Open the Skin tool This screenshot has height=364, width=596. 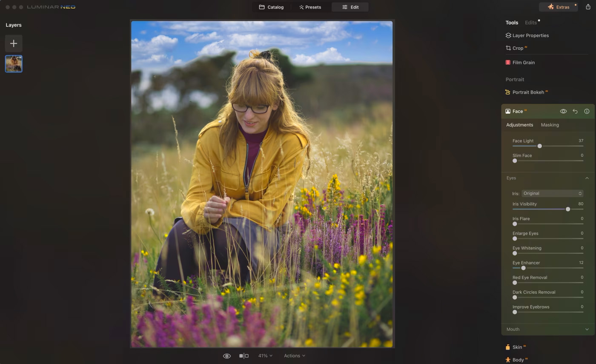[517, 347]
